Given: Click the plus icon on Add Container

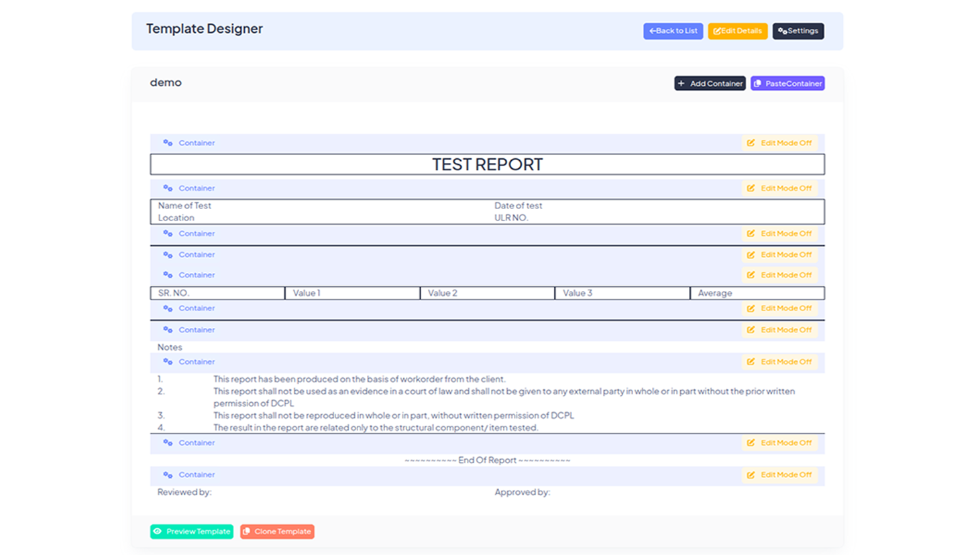Looking at the screenshot, I should click(682, 84).
